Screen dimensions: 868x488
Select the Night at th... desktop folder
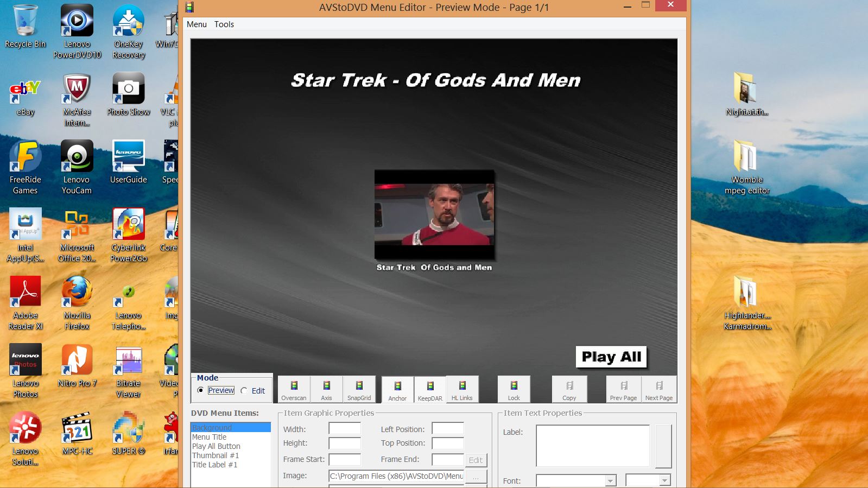tap(747, 94)
